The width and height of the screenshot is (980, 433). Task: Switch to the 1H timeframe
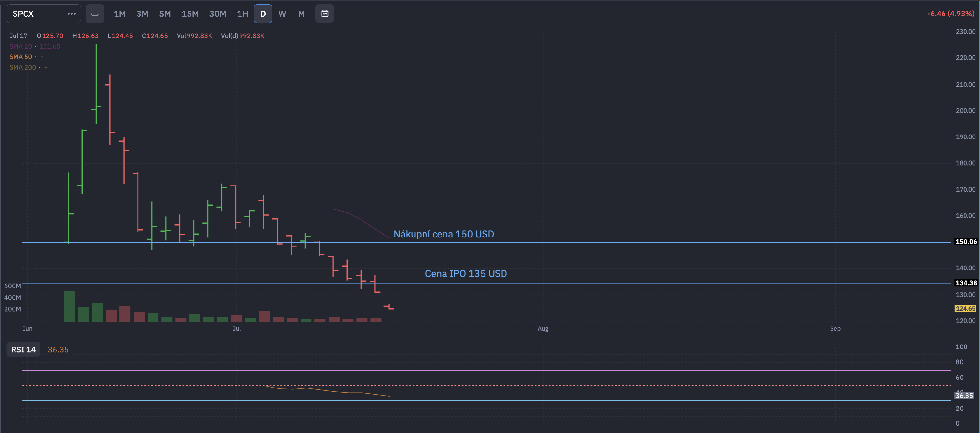click(x=242, y=14)
